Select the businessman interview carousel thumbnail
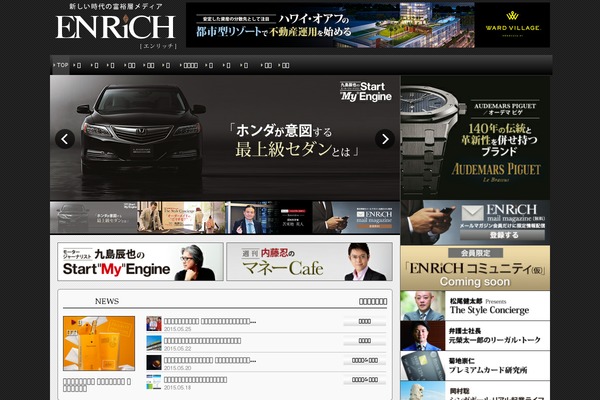Image resolution: width=600 pixels, height=400 pixels. 269,217
